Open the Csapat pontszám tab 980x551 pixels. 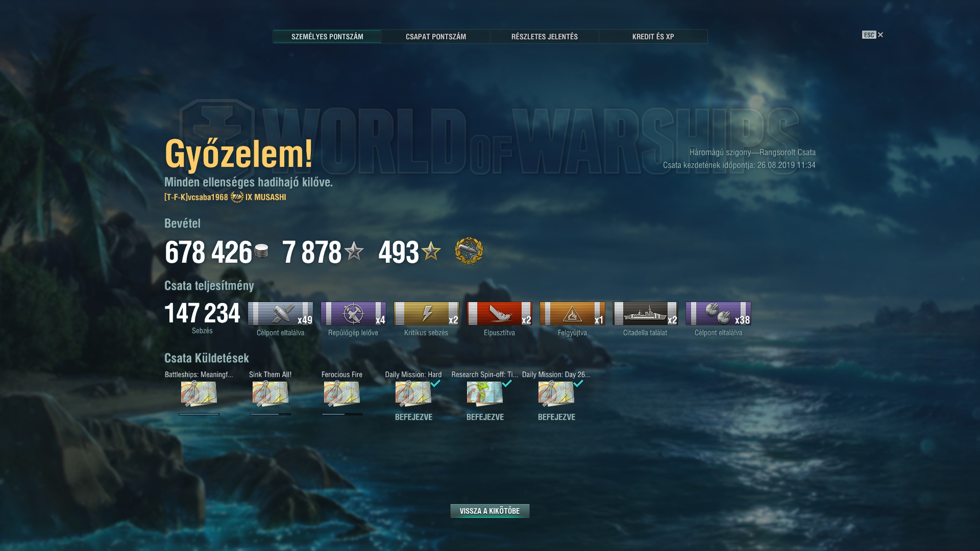coord(436,36)
